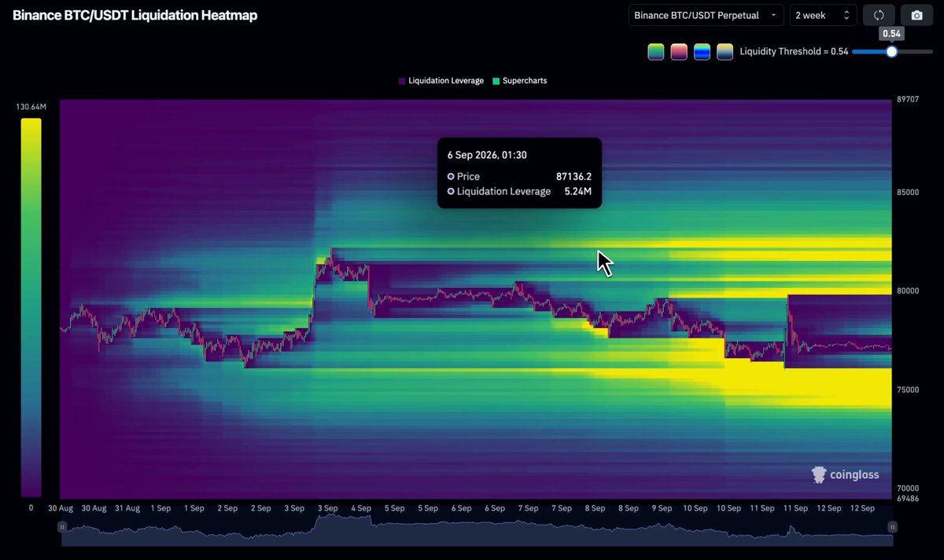Open the Binance BTC/USDT Perpetual pair dropdown
Viewport: 944px width, 560px height.
pyautogui.click(x=706, y=15)
